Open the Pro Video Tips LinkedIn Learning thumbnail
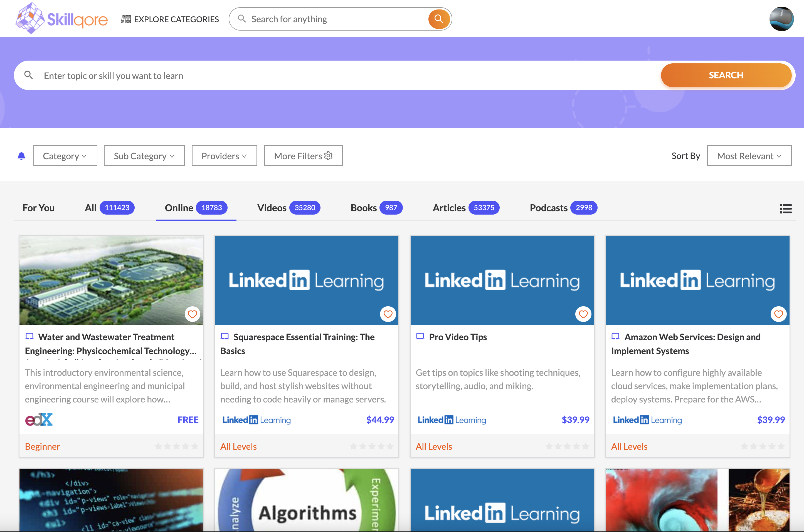 click(502, 280)
